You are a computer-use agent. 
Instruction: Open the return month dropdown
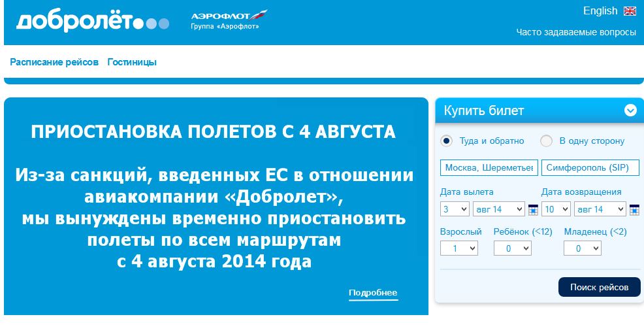(x=600, y=209)
